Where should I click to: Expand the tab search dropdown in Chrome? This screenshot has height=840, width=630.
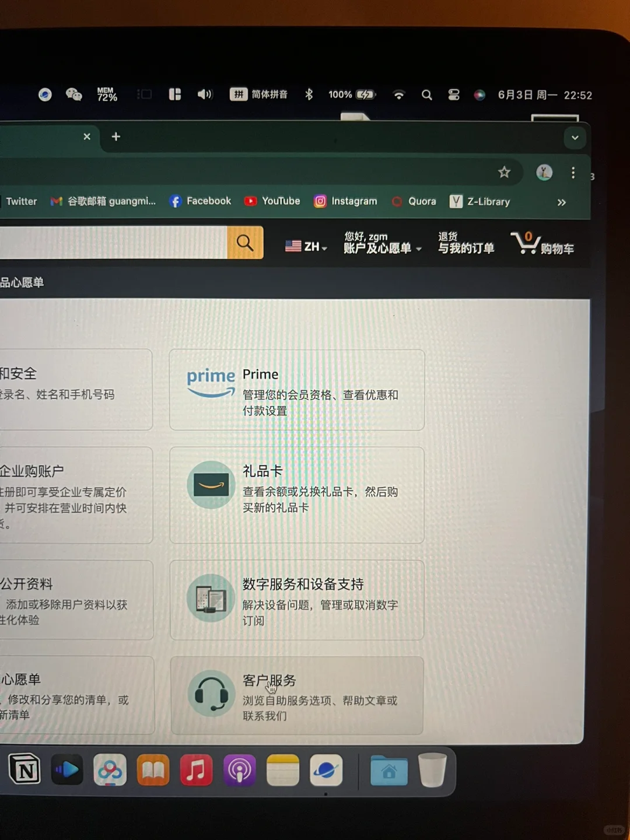(575, 138)
